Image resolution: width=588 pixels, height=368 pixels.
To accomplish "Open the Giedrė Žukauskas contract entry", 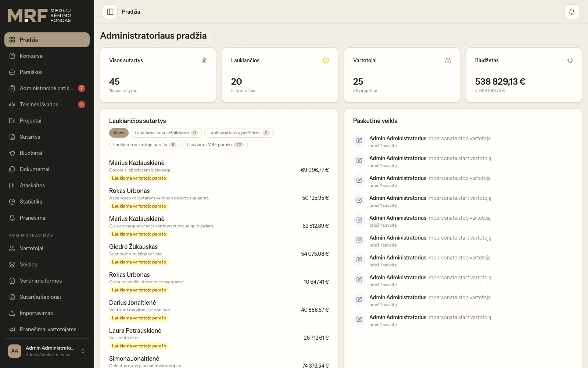I will (x=219, y=254).
